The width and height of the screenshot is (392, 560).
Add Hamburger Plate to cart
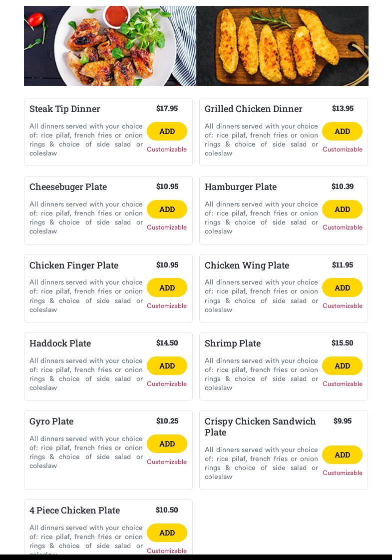[x=342, y=209]
